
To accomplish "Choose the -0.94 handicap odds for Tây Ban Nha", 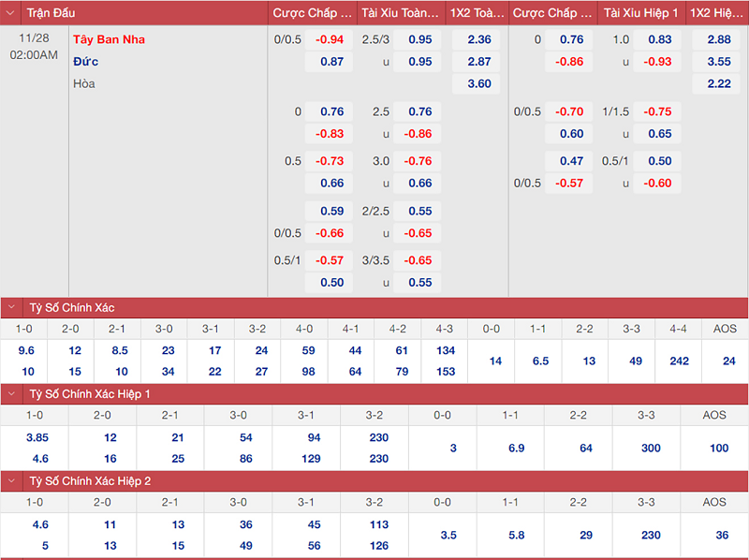I will pyautogui.click(x=330, y=39).
